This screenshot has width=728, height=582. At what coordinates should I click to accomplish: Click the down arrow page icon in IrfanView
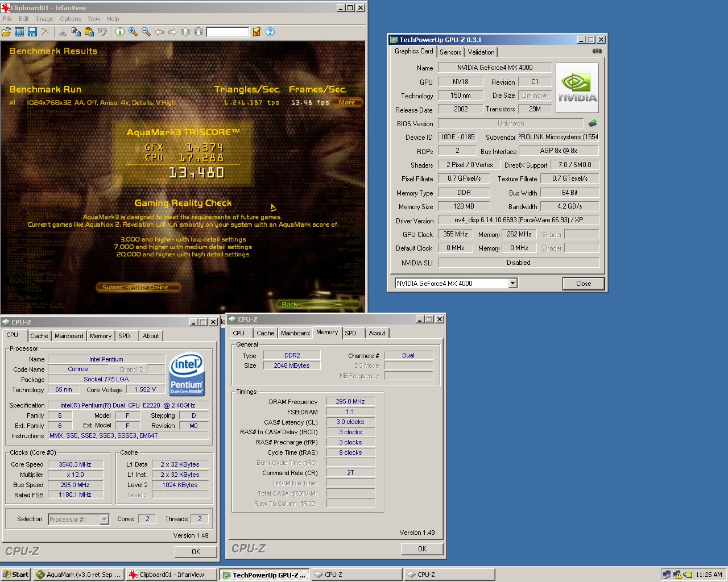(x=198, y=32)
